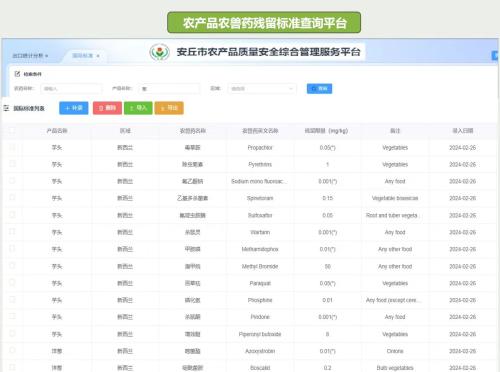Click the 'Pindone' cell

[x=260, y=317]
